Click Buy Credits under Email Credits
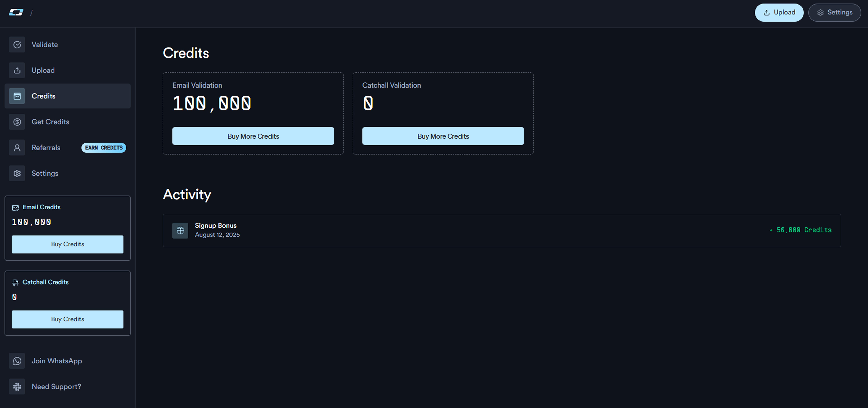Screen dimensions: 868x408 click(x=67, y=244)
